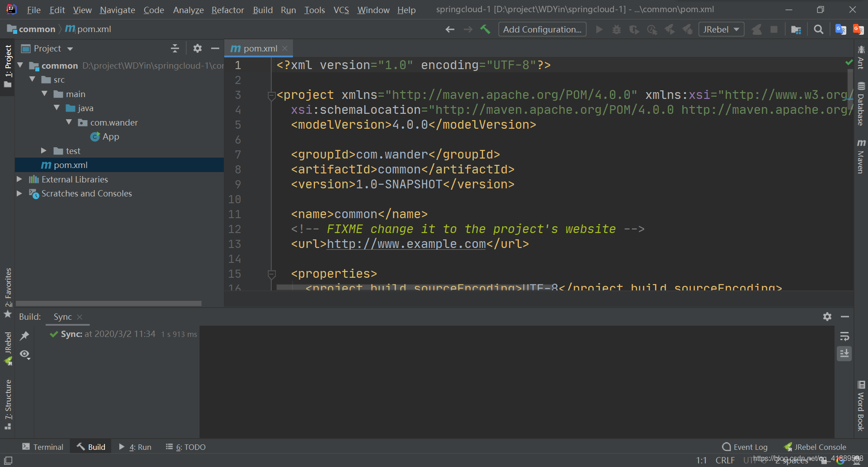Click the Forward navigation arrow
Image resolution: width=868 pixels, height=467 pixels.
(x=468, y=29)
